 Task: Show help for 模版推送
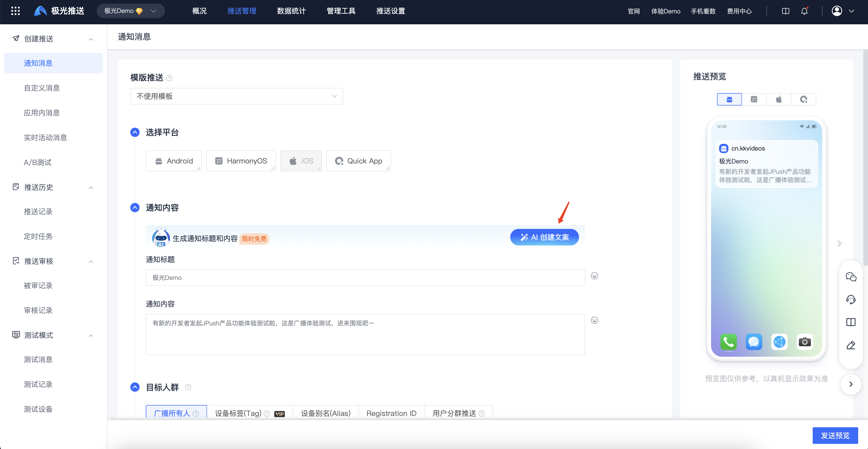170,78
